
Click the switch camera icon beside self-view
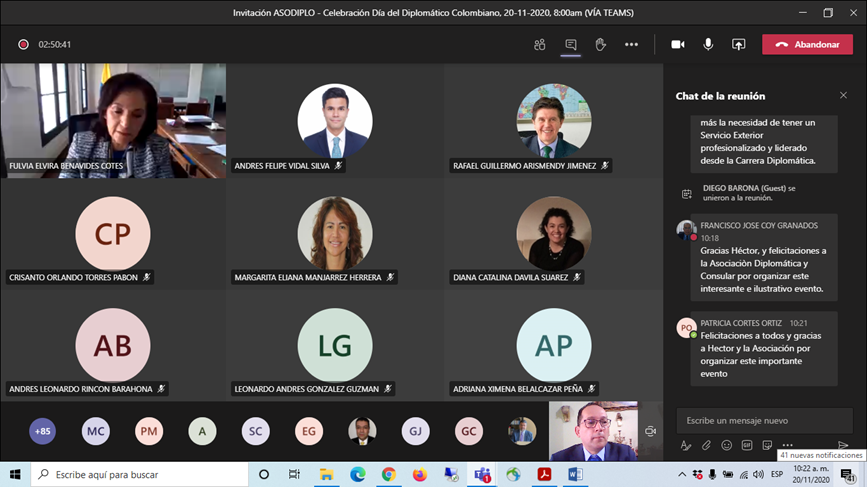point(650,431)
